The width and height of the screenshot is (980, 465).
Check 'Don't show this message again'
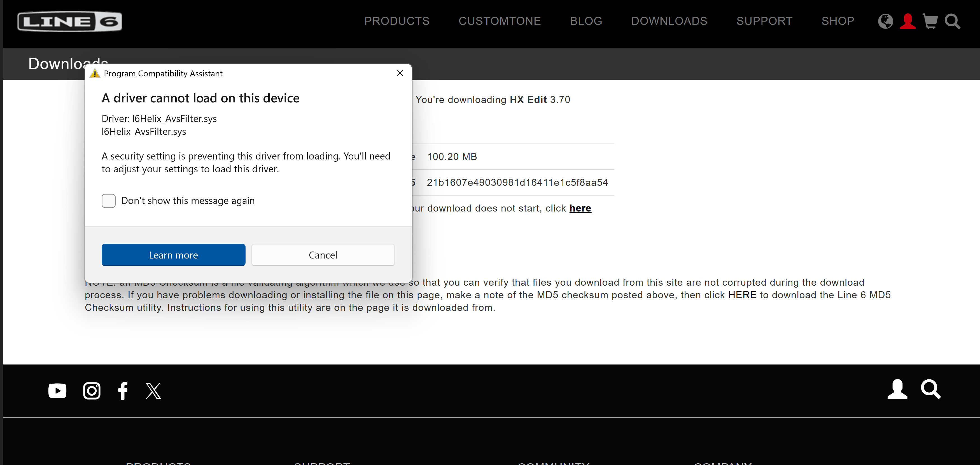[x=108, y=201]
